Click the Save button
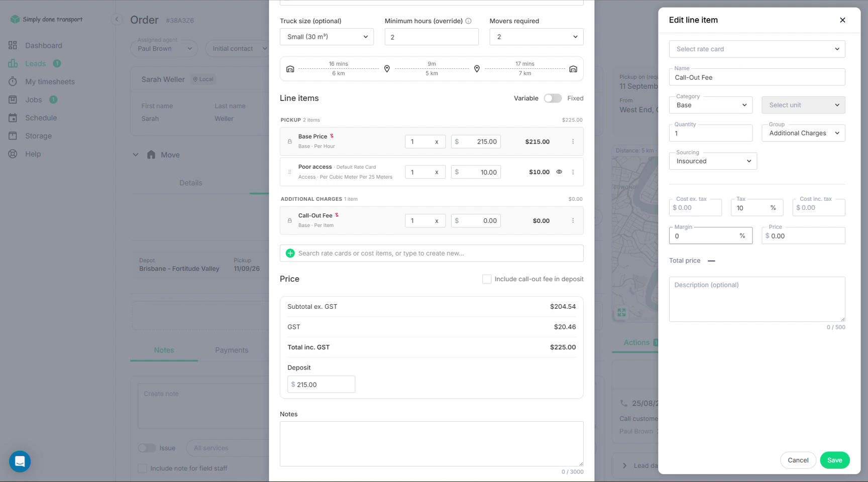The width and height of the screenshot is (868, 482). [834, 460]
